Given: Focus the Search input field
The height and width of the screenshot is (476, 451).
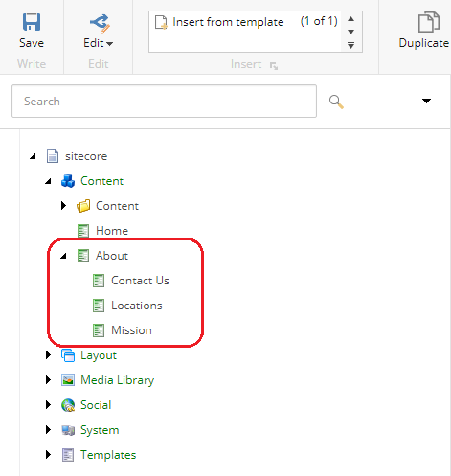Looking at the screenshot, I should 164,102.
